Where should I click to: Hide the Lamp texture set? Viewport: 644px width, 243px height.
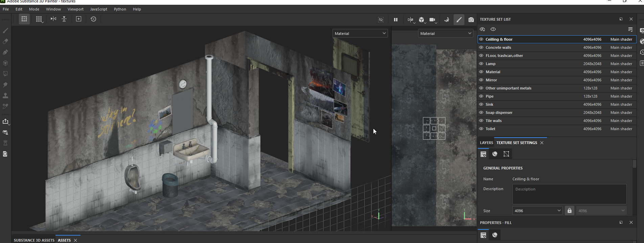[481, 64]
